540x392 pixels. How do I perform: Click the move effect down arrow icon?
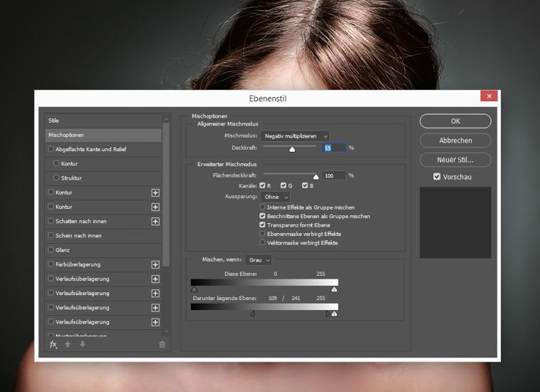[83, 344]
